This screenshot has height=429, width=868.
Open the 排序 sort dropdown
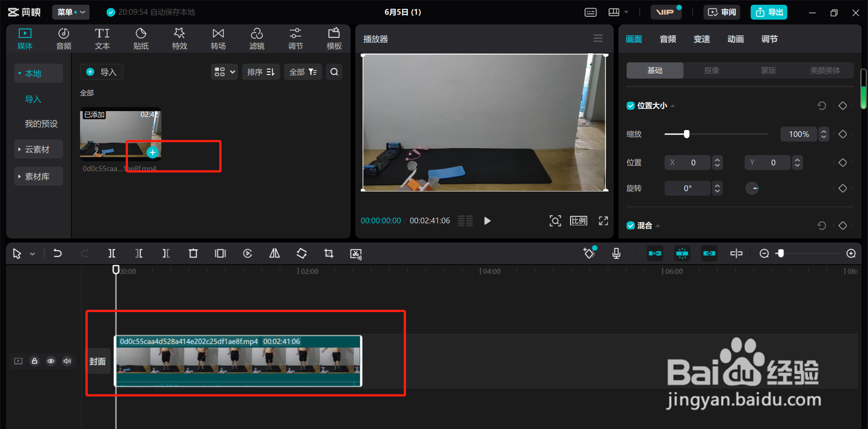tap(261, 72)
